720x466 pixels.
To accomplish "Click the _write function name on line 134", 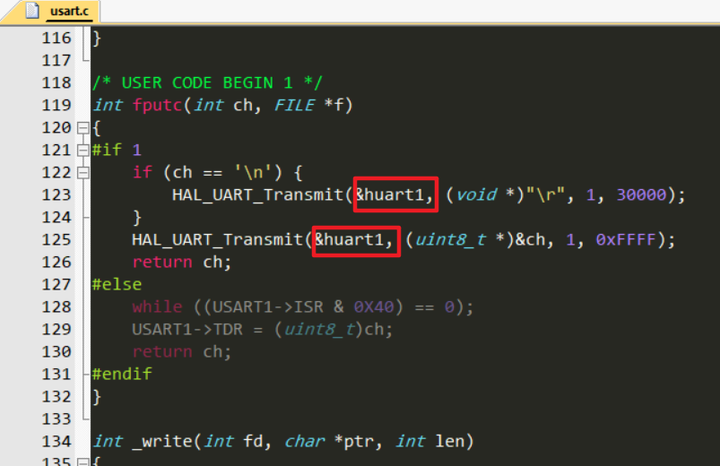I will pyautogui.click(x=162, y=442).
